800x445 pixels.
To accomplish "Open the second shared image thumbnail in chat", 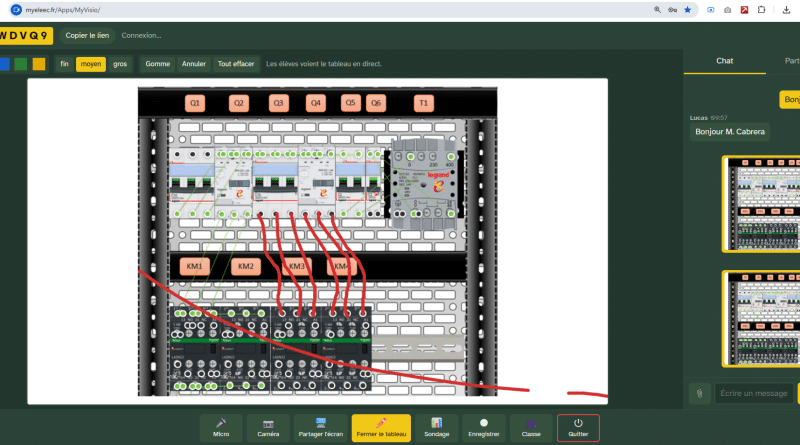I will (x=761, y=319).
